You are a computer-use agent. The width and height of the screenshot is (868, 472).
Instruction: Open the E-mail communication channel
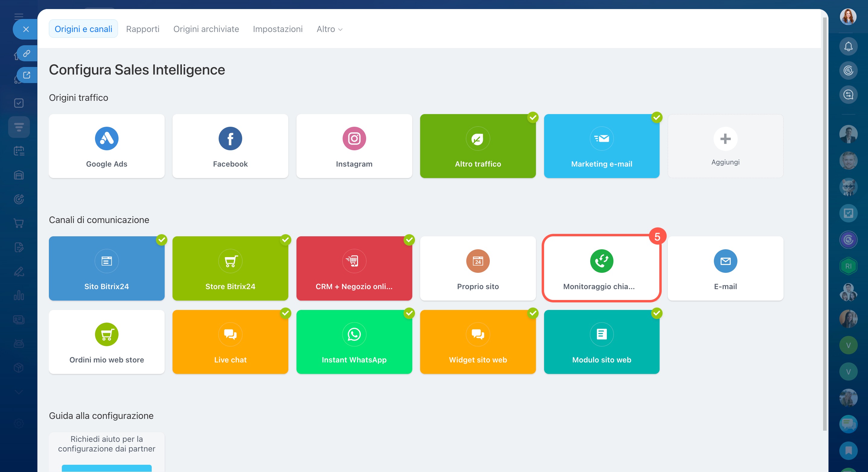click(x=725, y=268)
